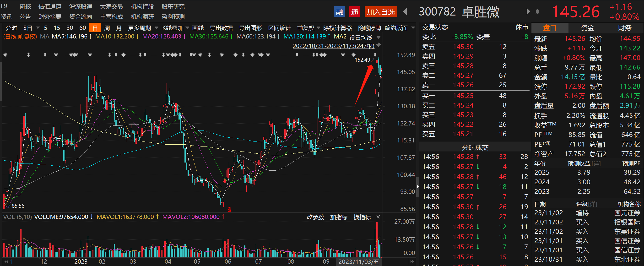
Task: Click the red S marker under chart
Action: tap(229, 210)
